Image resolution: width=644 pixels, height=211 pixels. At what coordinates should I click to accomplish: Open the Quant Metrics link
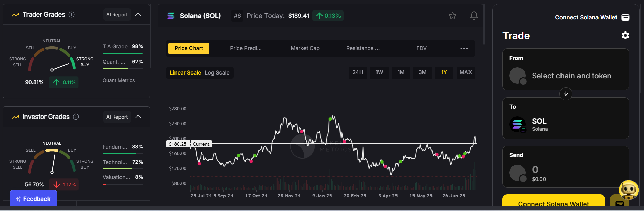[119, 80]
